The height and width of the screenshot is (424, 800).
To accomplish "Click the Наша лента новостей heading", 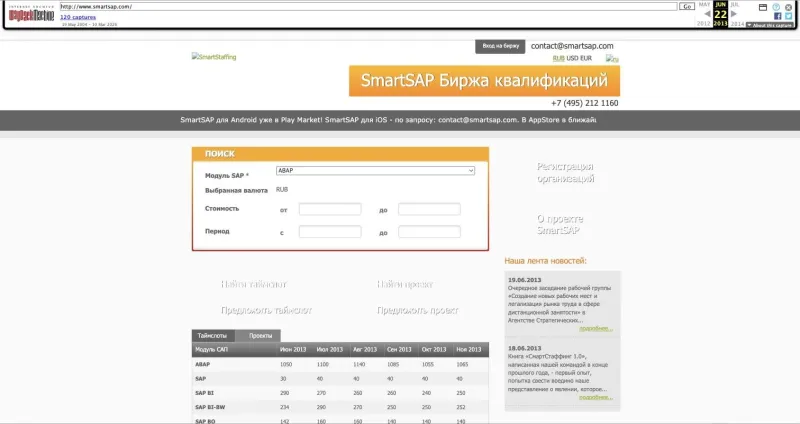I will pyautogui.click(x=545, y=261).
